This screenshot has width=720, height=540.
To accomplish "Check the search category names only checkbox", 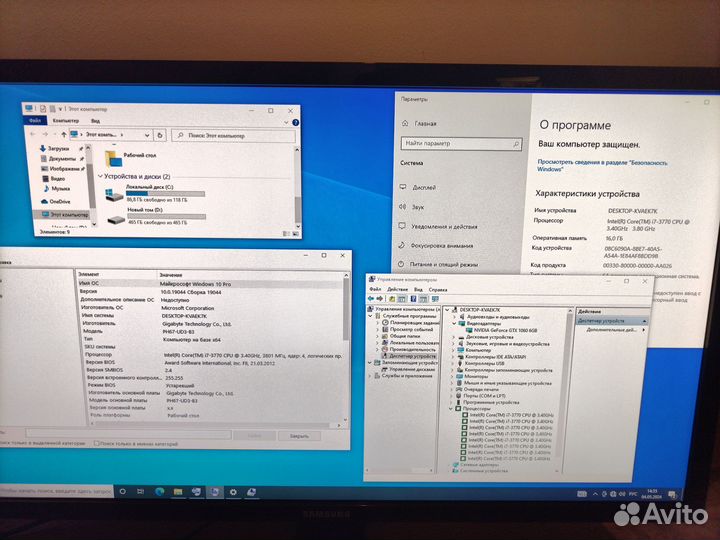I will (x=96, y=444).
